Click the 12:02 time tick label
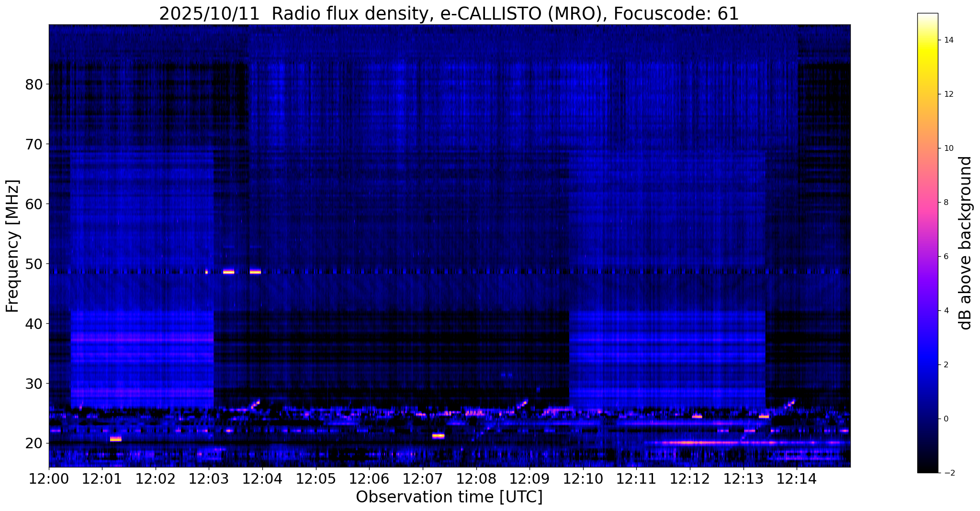 coord(156,479)
